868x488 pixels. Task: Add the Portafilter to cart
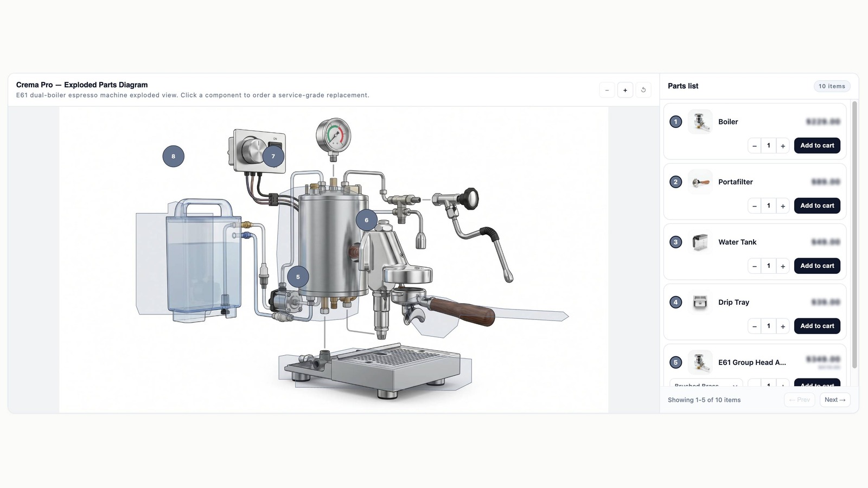(x=817, y=206)
